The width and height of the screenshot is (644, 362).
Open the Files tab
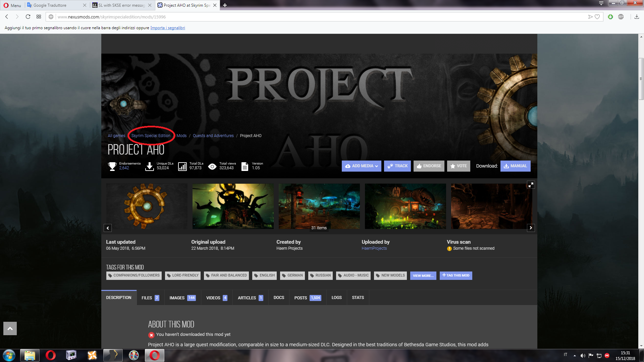point(150,298)
